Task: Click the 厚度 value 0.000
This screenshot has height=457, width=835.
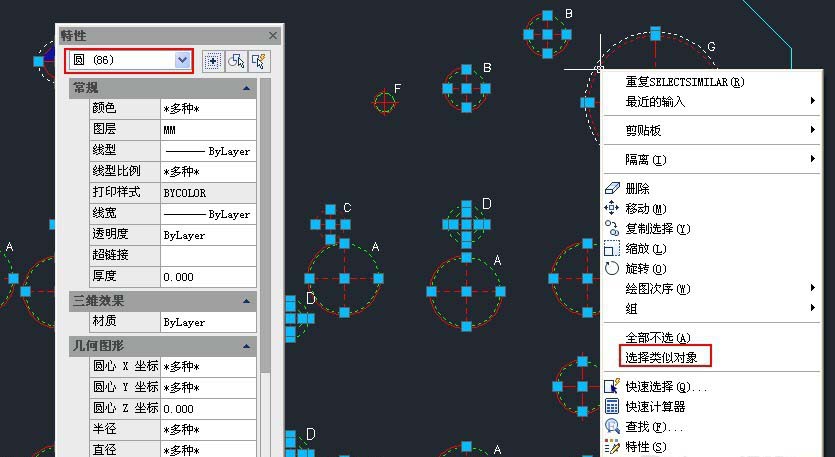Action: point(208,277)
